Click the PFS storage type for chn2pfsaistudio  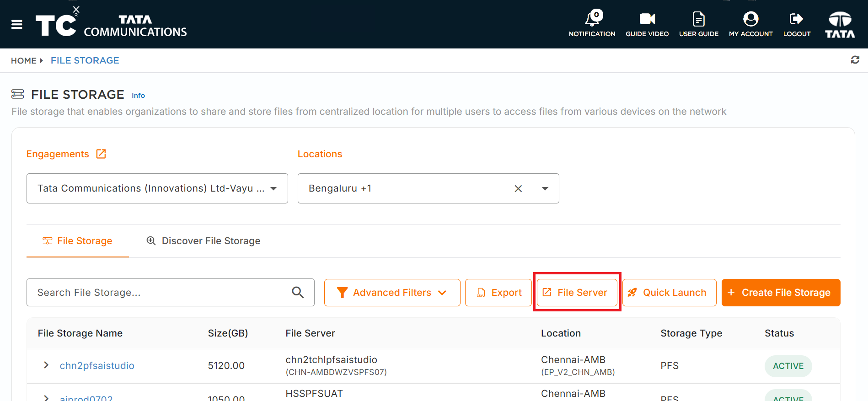pyautogui.click(x=670, y=365)
